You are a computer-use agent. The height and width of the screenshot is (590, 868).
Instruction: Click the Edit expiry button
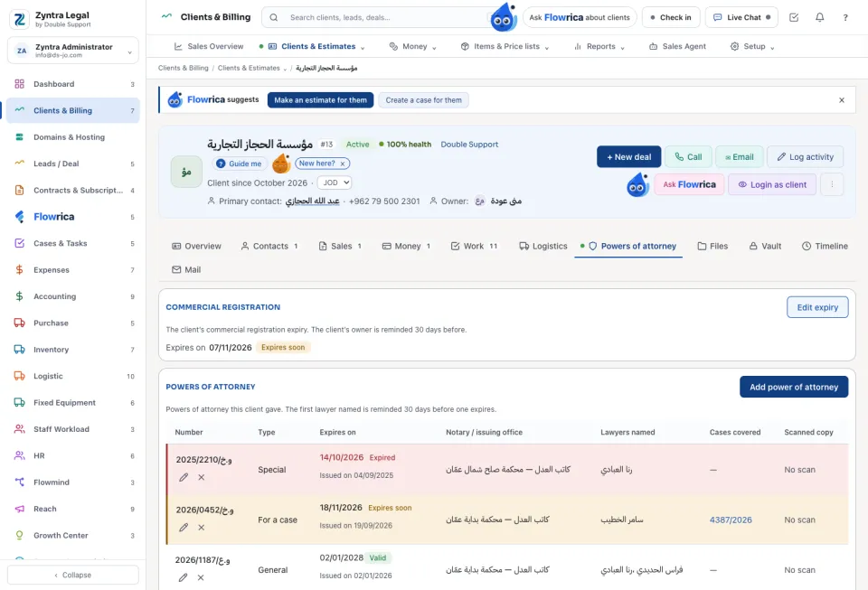[x=817, y=307]
